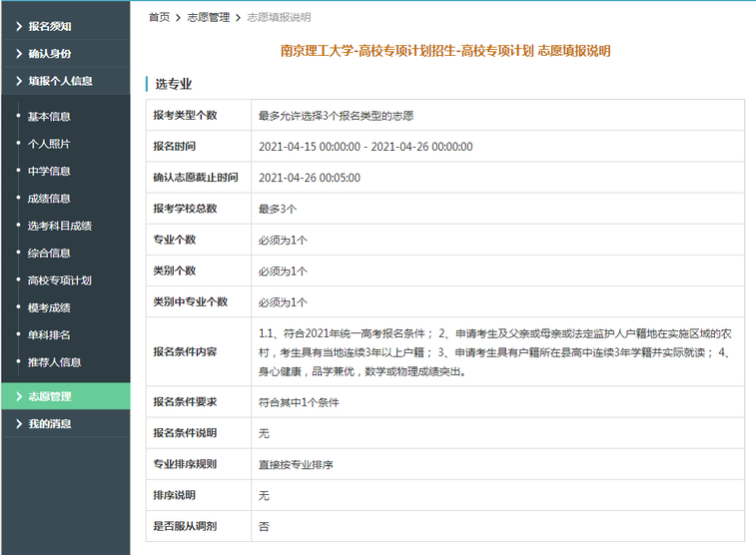Viewport: 756px width, 555px height.
Task: Select 综合信息 submenu item
Action: coord(49,253)
